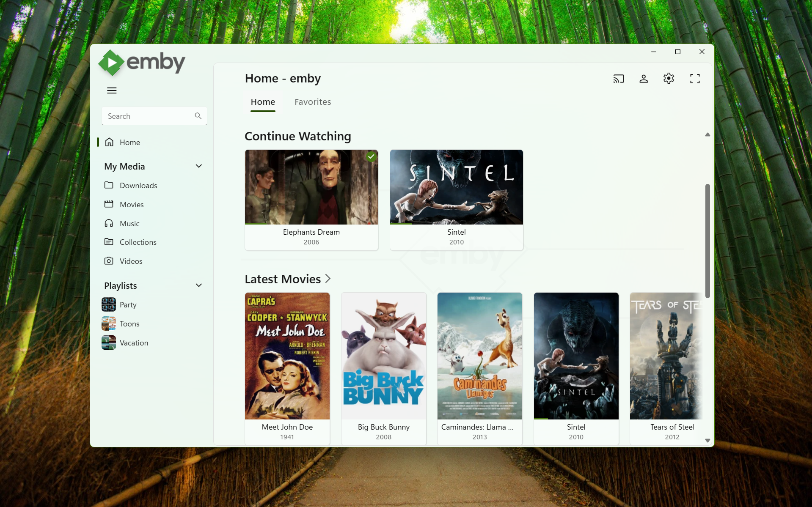Switch to the Favorites tab
Viewport: 812px width, 507px height.
(313, 102)
